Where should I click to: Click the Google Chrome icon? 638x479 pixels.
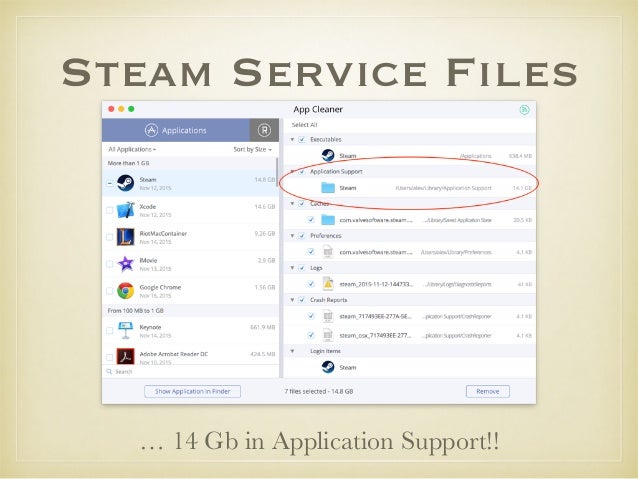pos(125,291)
